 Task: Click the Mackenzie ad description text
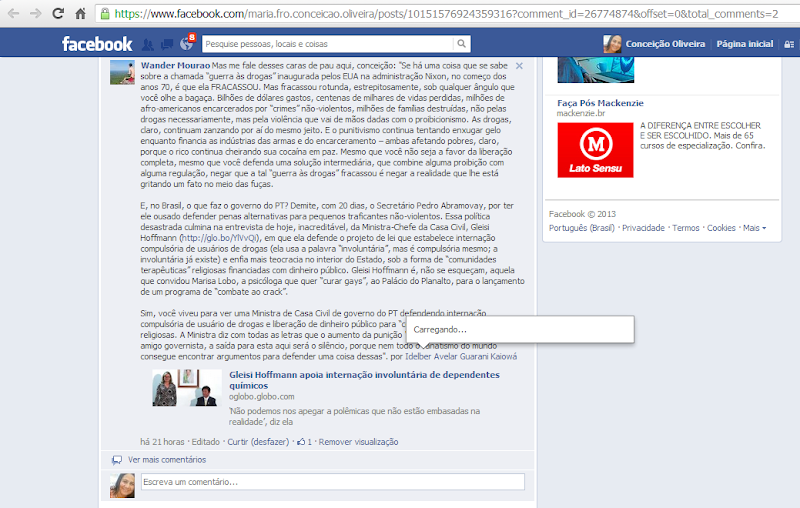pos(703,136)
